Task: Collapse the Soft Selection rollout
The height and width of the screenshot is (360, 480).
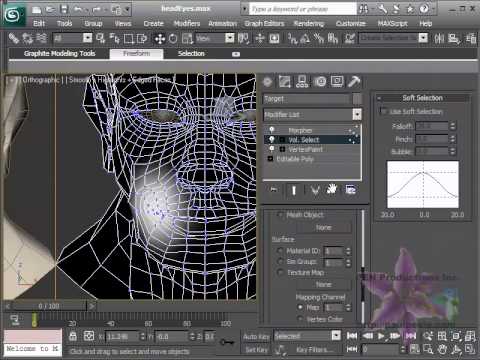Action: [x=422, y=98]
